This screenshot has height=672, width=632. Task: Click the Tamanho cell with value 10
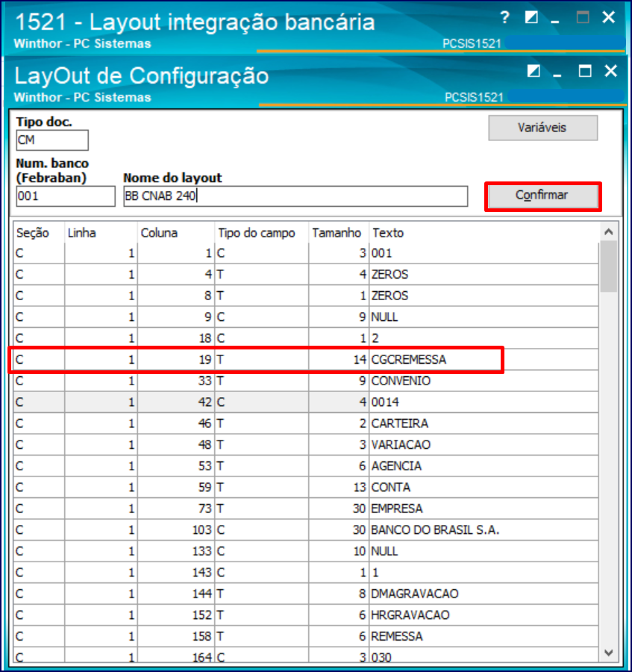click(338, 551)
